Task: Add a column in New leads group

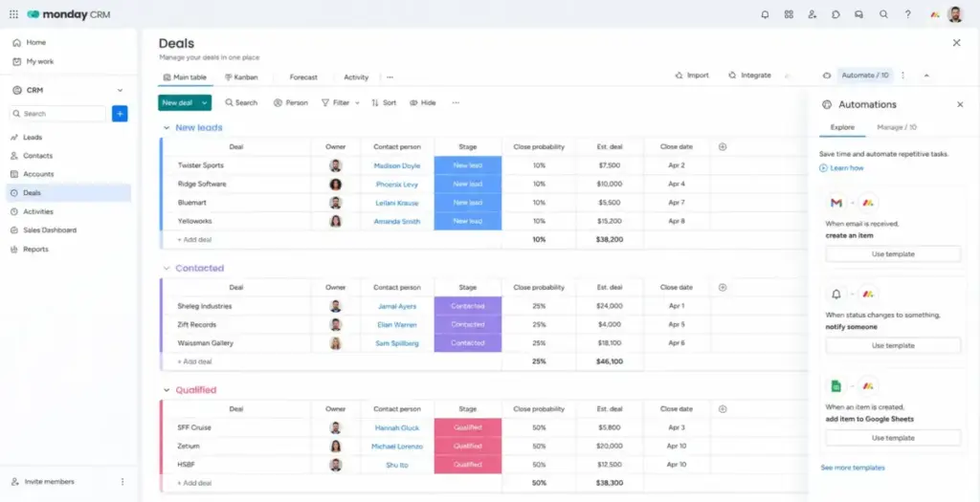Action: tap(723, 146)
